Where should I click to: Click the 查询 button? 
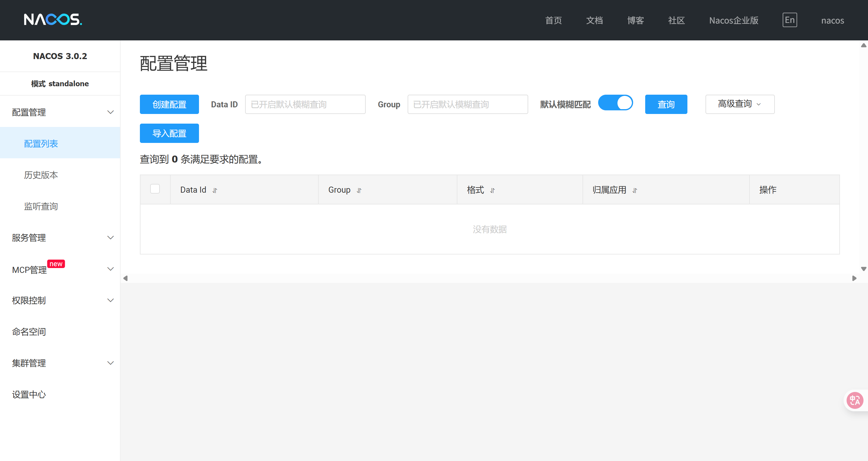coord(666,104)
